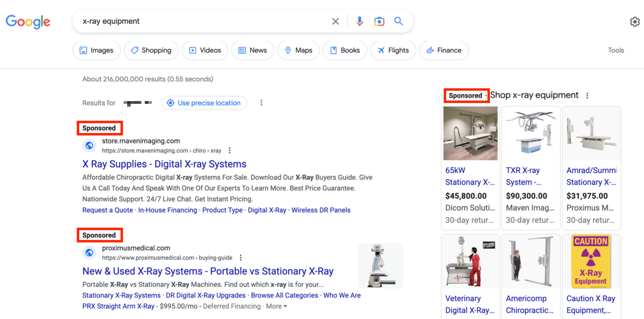This screenshot has width=644, height=319.
Task: Open Americomp Chiropractic product image
Action: tap(531, 262)
